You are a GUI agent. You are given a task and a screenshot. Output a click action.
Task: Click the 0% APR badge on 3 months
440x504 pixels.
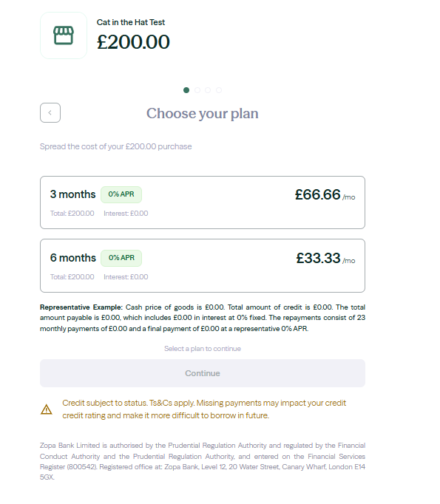pyautogui.click(x=121, y=194)
